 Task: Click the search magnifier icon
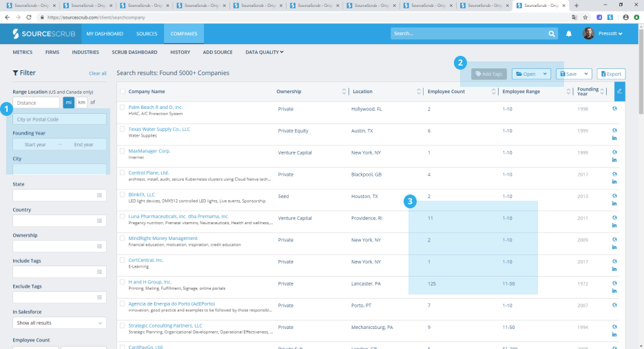(552, 34)
